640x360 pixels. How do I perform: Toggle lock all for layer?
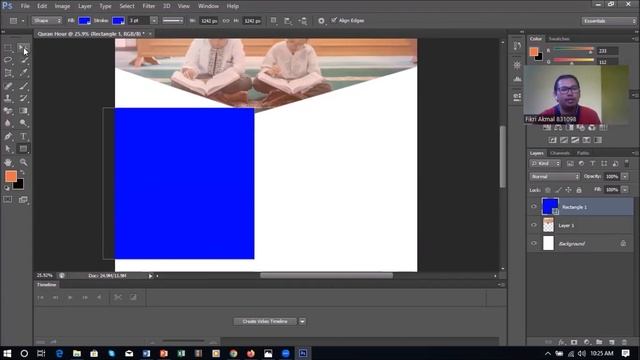[x=579, y=190]
